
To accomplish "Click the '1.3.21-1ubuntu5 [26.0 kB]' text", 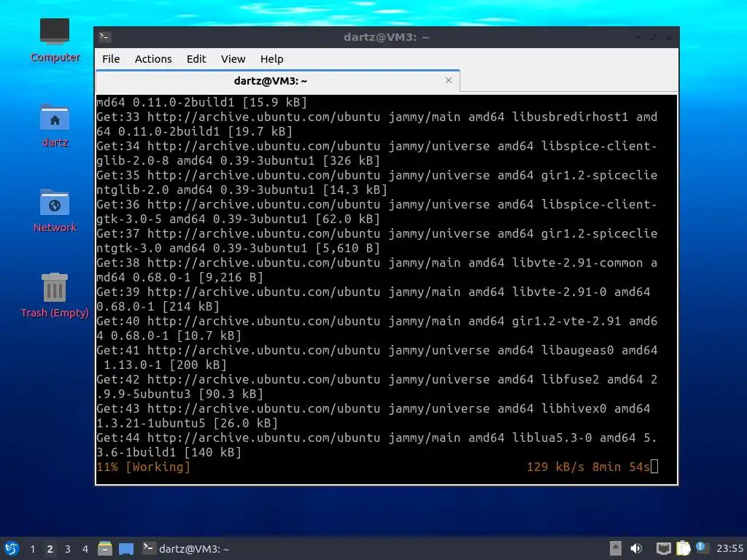I will pos(187,424).
